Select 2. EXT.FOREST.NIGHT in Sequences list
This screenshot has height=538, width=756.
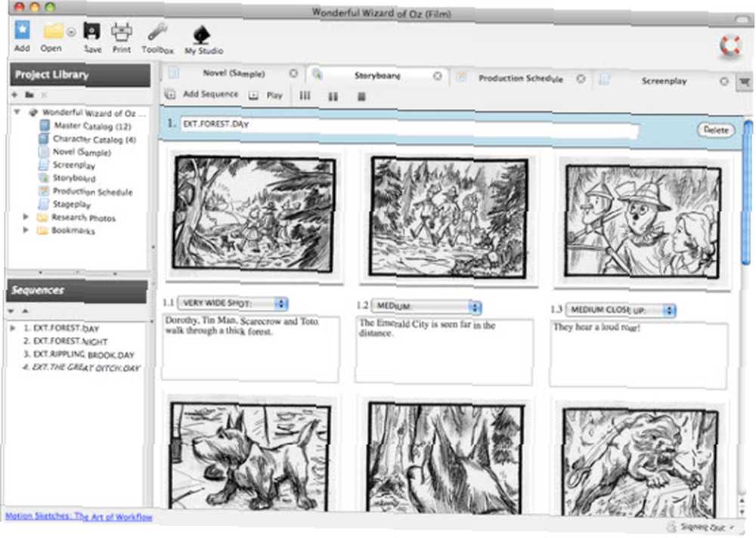[x=66, y=342]
